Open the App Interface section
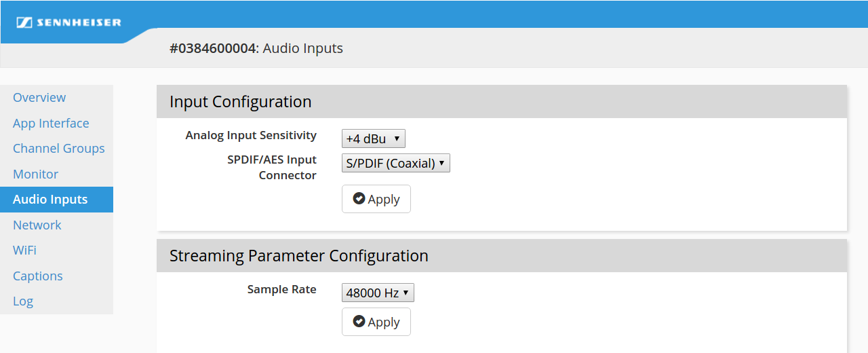Viewport: 868px width, 353px height. tap(51, 123)
